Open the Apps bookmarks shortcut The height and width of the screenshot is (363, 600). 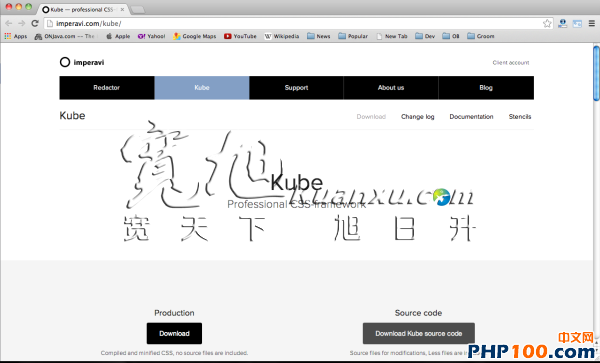[16, 36]
